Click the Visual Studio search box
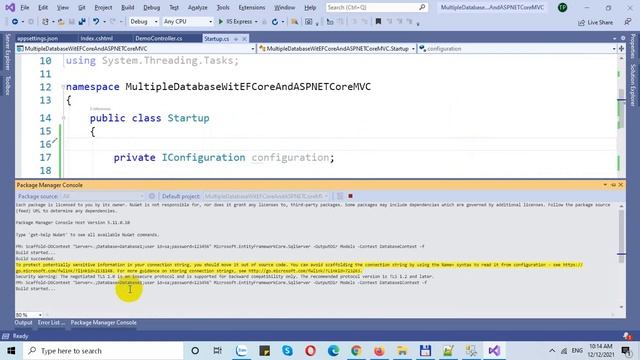 (377, 7)
